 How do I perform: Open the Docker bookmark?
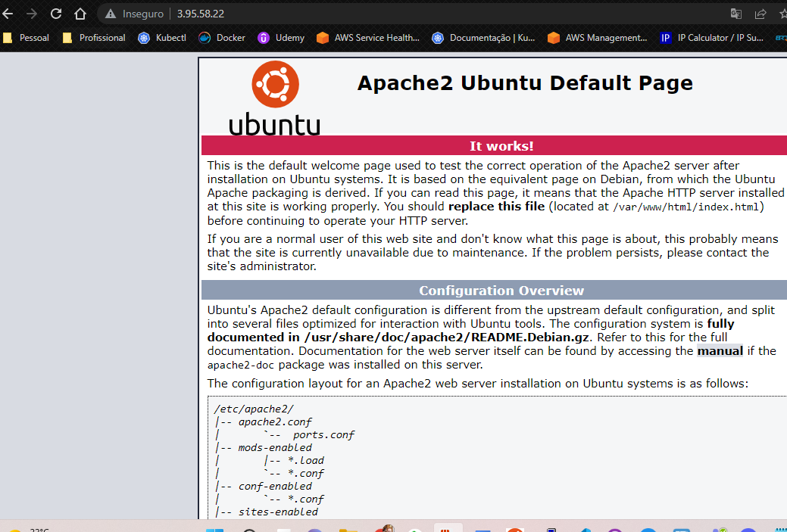click(x=223, y=37)
